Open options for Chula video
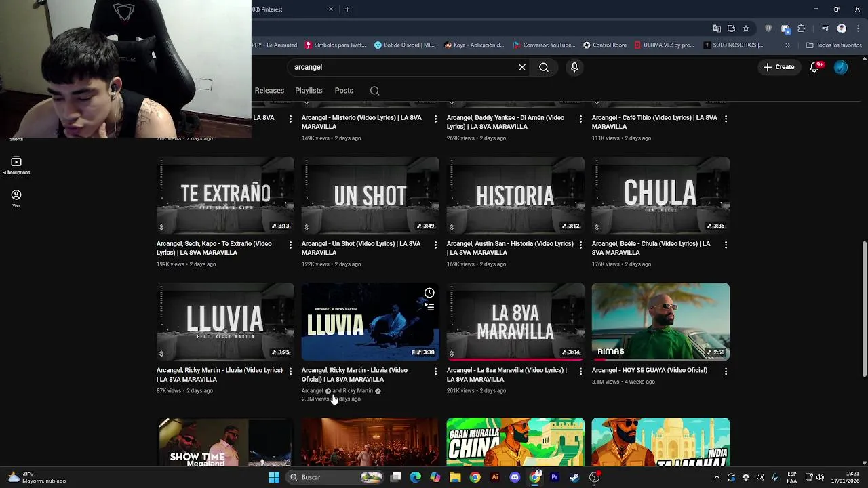This screenshot has width=868, height=488. (x=726, y=245)
